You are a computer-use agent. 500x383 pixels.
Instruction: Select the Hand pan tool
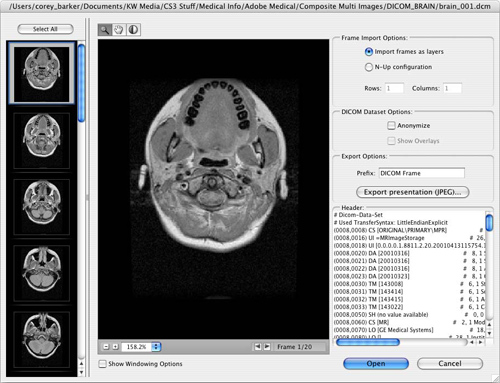119,30
